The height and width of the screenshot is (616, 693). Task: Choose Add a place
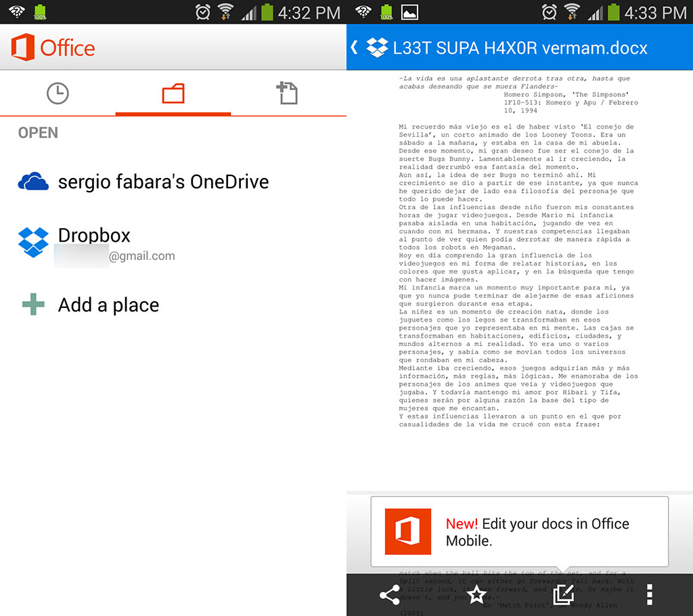(x=108, y=305)
